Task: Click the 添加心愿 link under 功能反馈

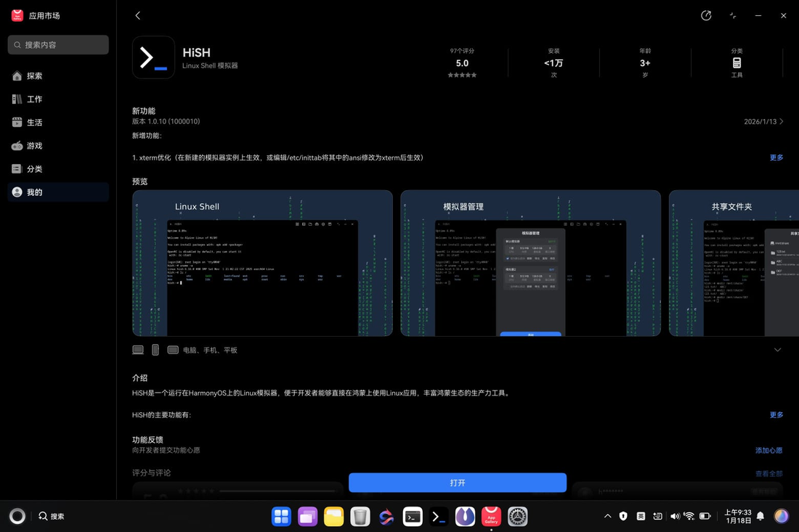Action: (x=768, y=450)
